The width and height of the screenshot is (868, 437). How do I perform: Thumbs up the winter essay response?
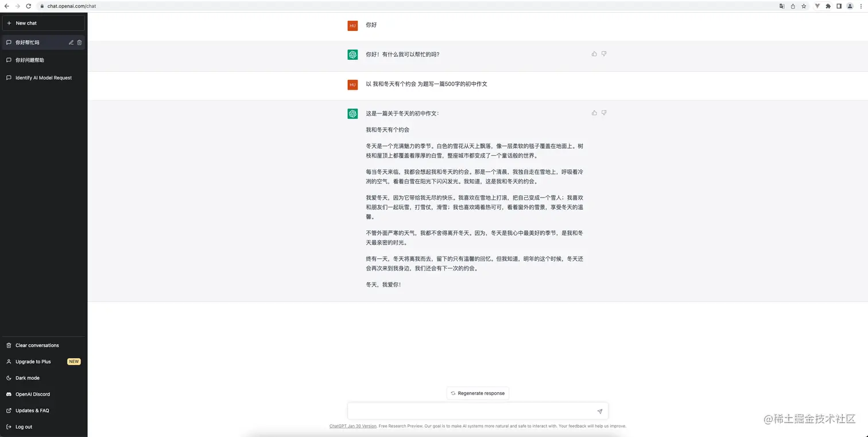coord(594,113)
